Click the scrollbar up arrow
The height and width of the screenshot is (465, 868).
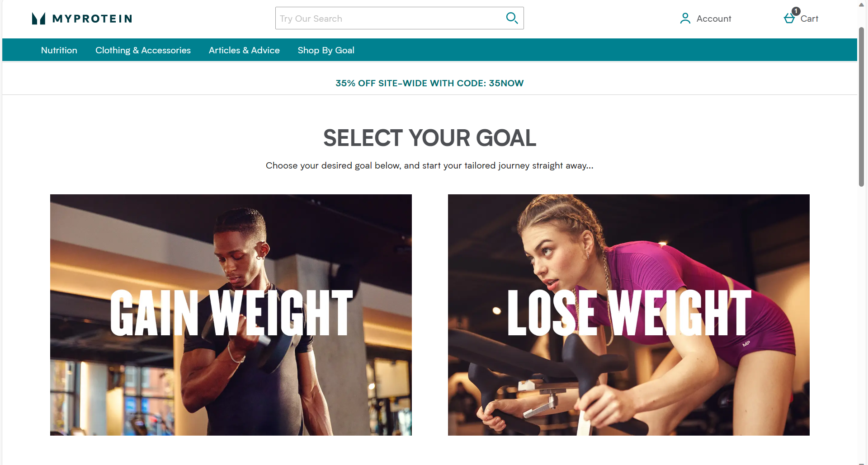pyautogui.click(x=862, y=5)
